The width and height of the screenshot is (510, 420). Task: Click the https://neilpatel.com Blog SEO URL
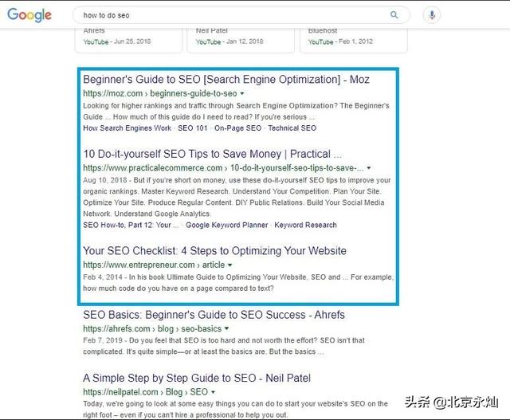145,392
